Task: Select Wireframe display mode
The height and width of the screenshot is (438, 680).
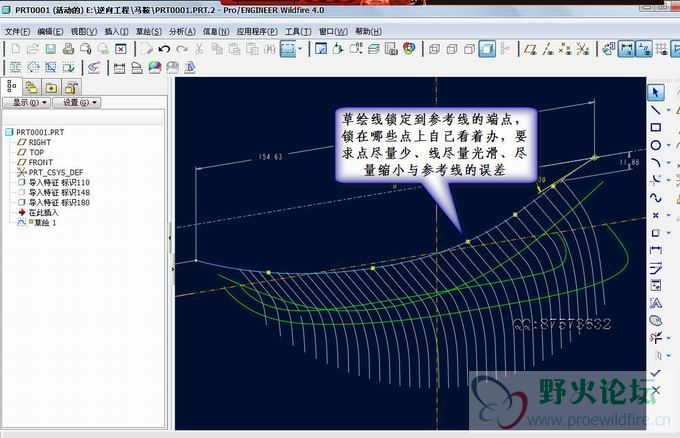Action: pyautogui.click(x=435, y=49)
